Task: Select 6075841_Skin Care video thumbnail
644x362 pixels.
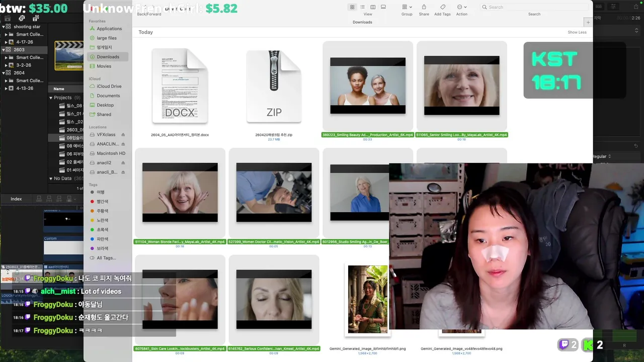Action: click(x=180, y=300)
